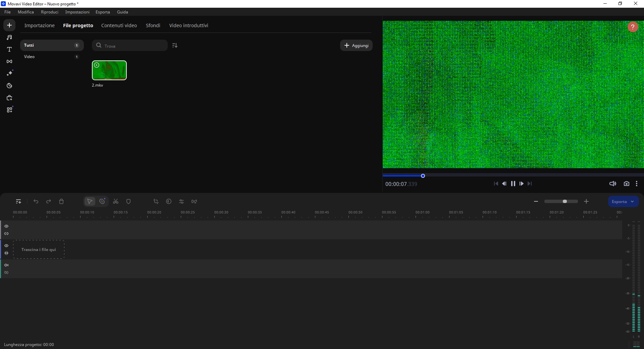Take a snapshot with camera icon
This screenshot has height=349, width=644.
627,184
